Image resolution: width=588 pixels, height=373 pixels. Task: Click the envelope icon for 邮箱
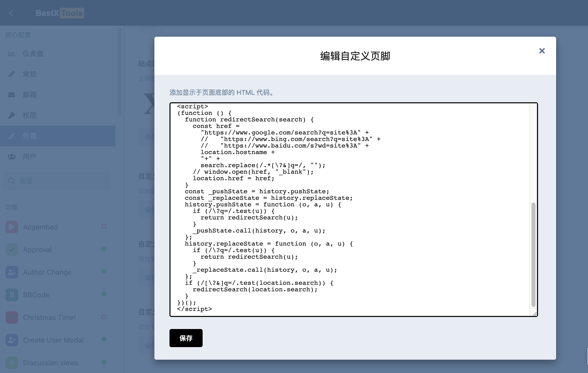click(12, 95)
